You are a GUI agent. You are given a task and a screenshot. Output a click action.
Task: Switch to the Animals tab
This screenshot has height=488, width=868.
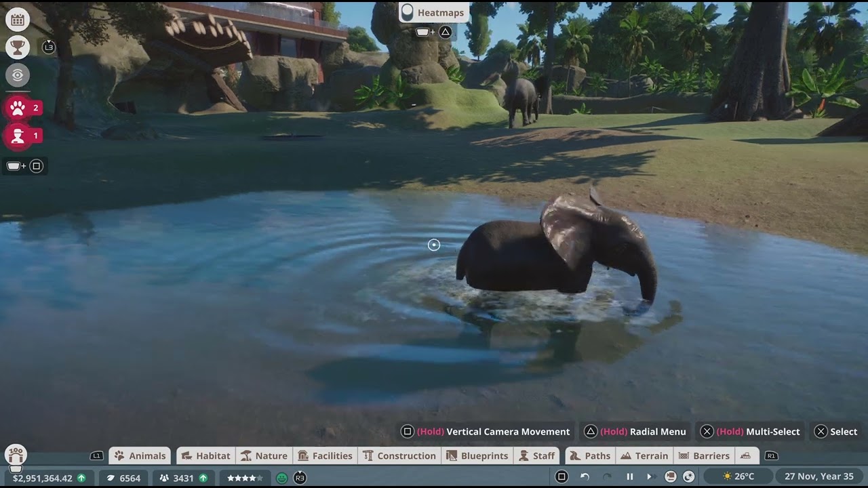(x=140, y=455)
